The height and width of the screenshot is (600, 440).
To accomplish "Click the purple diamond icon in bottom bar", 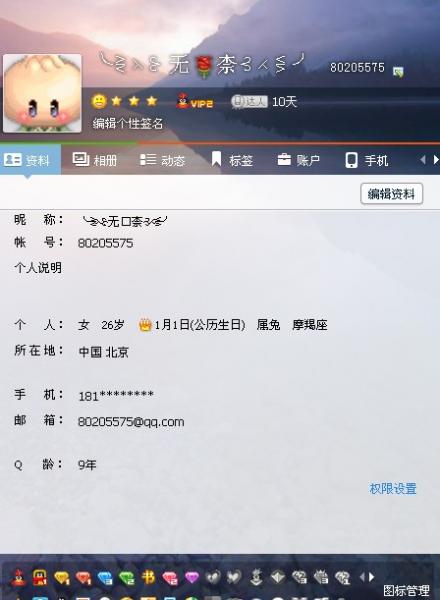I will (192, 577).
